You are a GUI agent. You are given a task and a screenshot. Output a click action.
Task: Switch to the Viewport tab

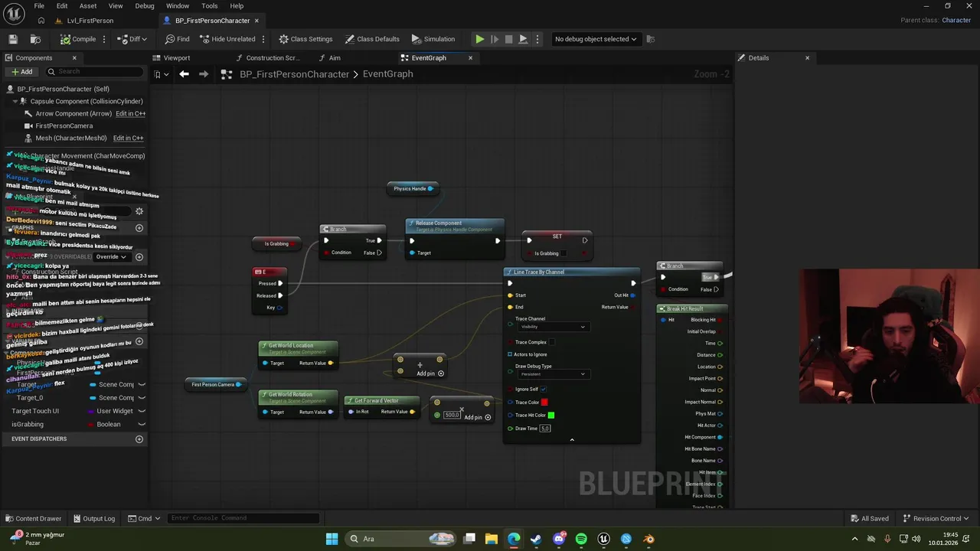coord(171,58)
